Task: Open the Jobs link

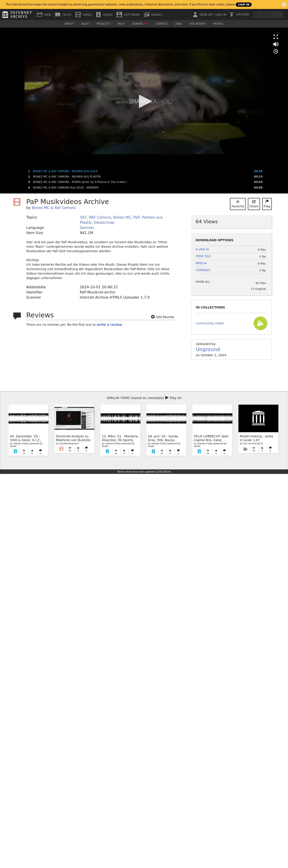Action: coord(178,24)
